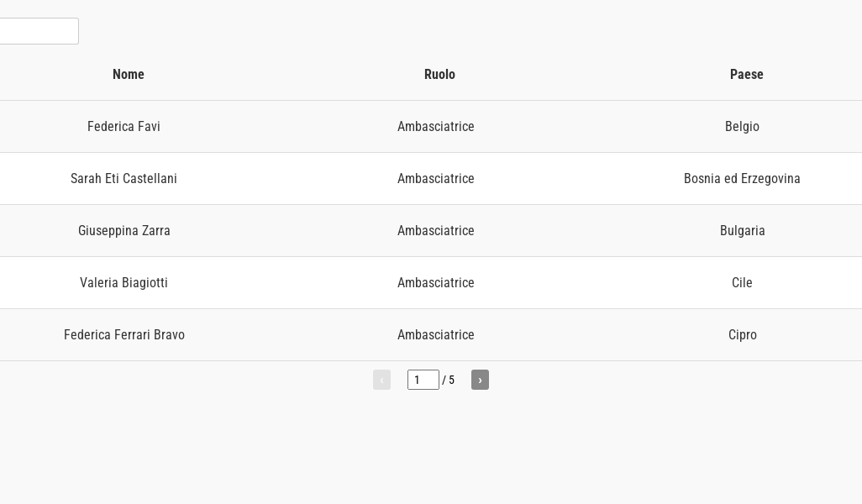The width and height of the screenshot is (862, 504).
Task: Sort by the Paese column header
Action: [x=746, y=75]
